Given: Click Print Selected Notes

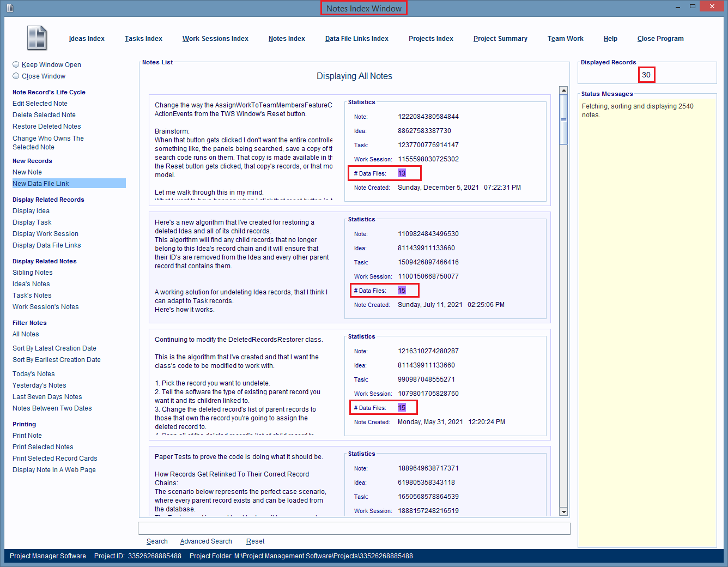Looking at the screenshot, I should click(x=43, y=447).
